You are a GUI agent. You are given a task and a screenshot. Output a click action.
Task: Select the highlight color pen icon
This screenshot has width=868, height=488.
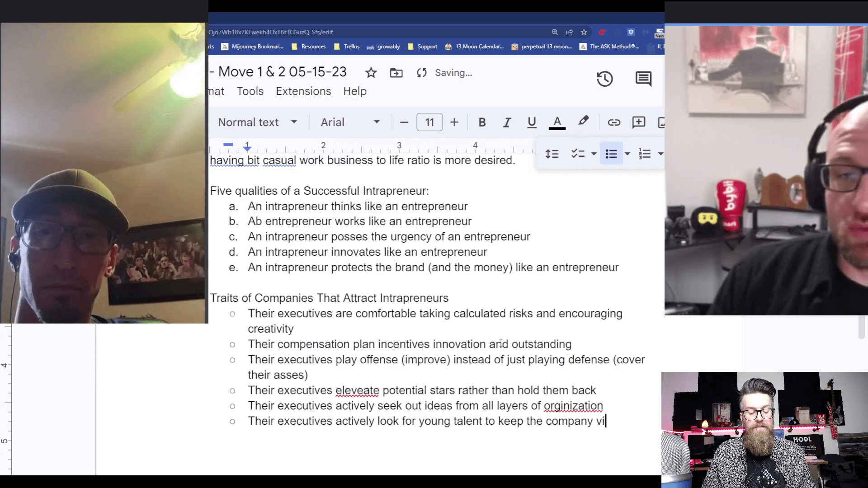[583, 121]
